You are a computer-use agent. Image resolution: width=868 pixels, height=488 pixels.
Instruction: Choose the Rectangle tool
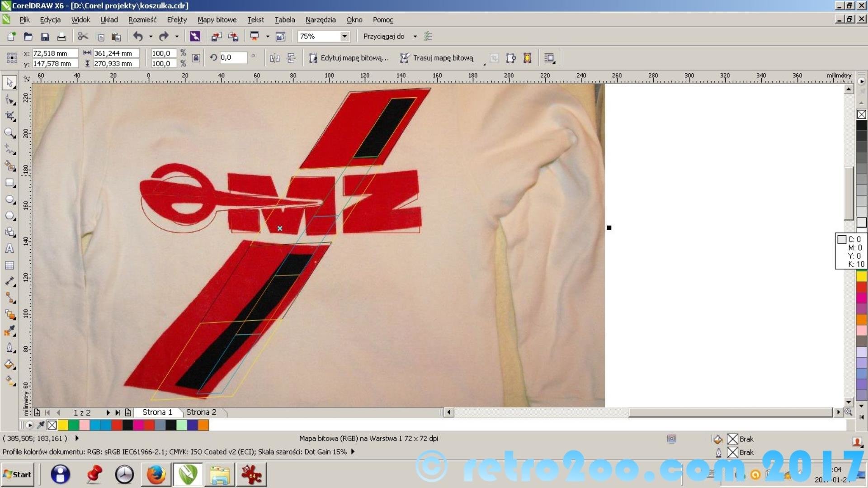[x=9, y=183]
